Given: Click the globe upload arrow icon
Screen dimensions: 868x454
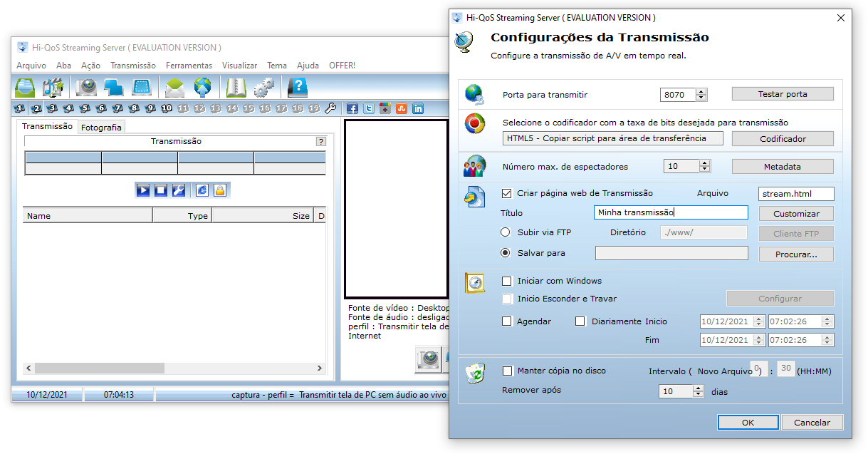Looking at the screenshot, I should click(202, 87).
